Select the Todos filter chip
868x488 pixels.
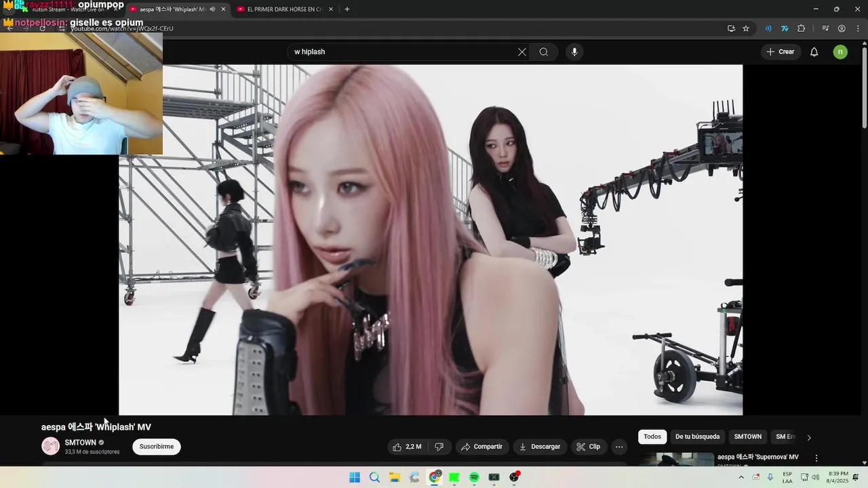coord(652,436)
